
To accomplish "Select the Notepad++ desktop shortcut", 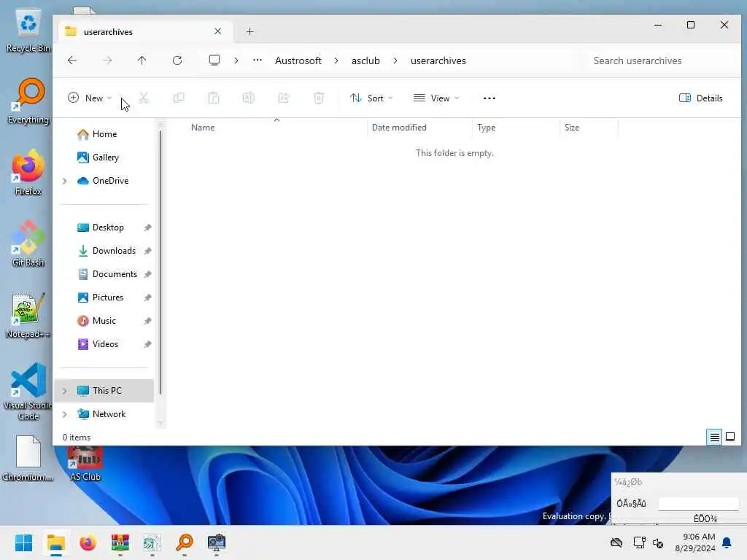I will tap(28, 315).
